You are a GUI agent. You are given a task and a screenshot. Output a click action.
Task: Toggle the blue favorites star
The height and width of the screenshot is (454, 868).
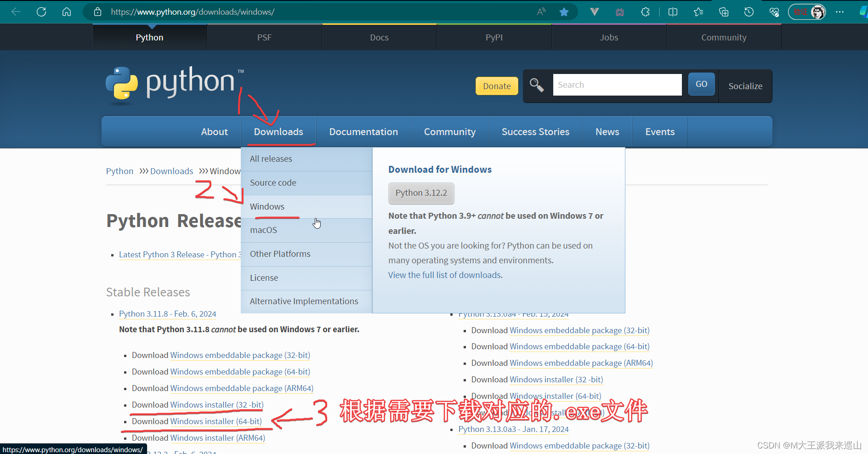(564, 12)
